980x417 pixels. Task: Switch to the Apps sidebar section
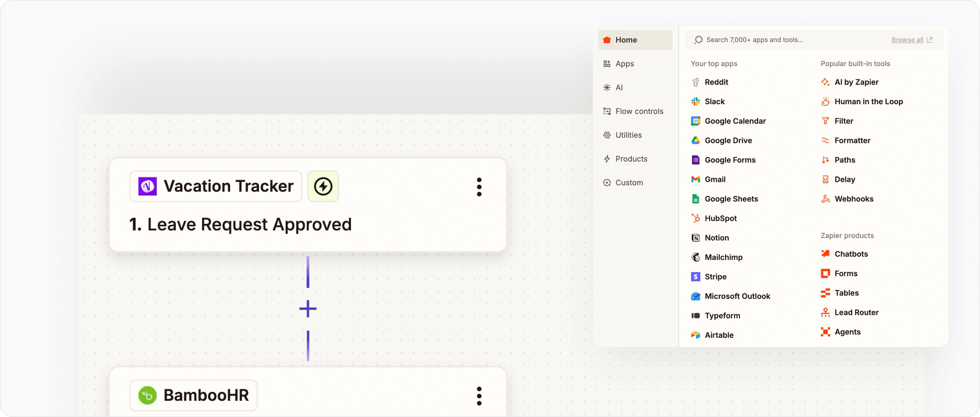pos(624,63)
